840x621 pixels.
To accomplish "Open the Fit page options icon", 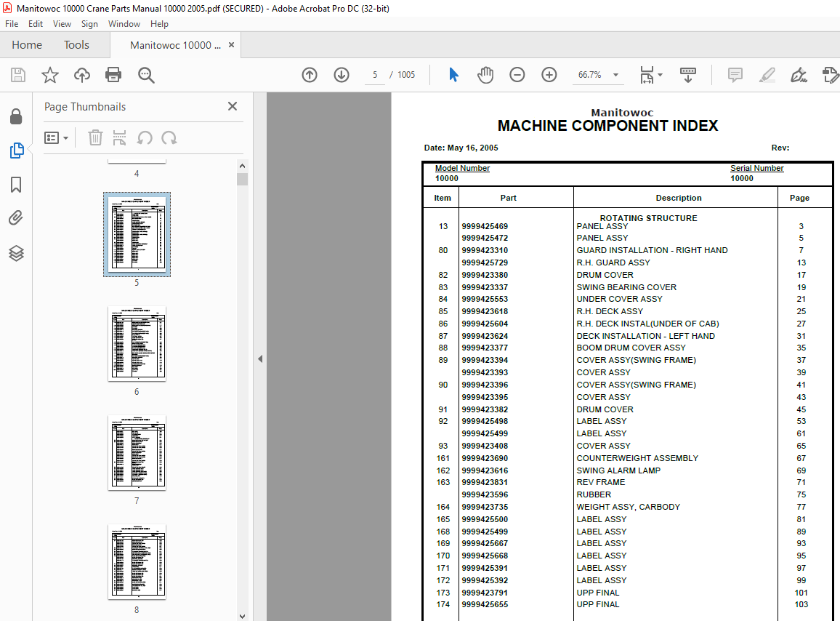I will click(x=647, y=75).
